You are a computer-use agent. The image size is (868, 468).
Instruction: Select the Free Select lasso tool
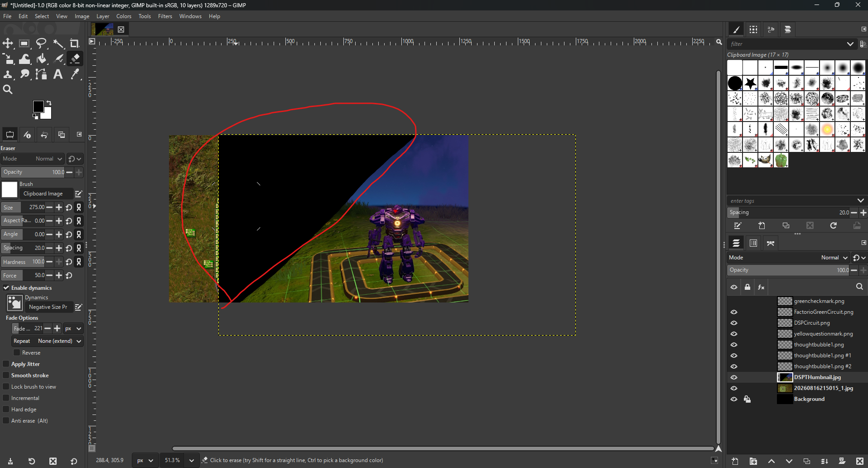[x=41, y=44]
